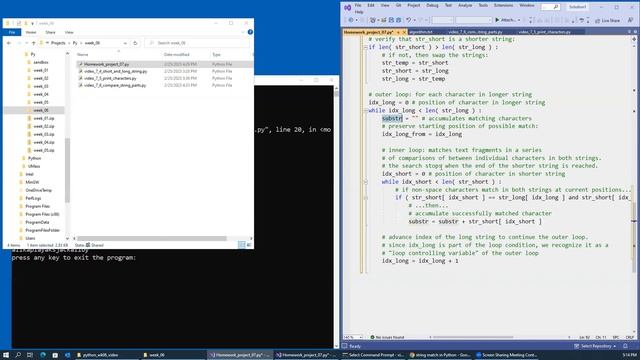Click the Search week_06 box

click(197, 43)
